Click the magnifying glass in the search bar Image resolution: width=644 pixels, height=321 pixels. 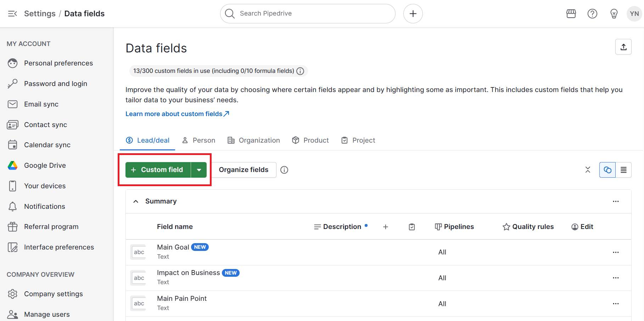(x=230, y=13)
